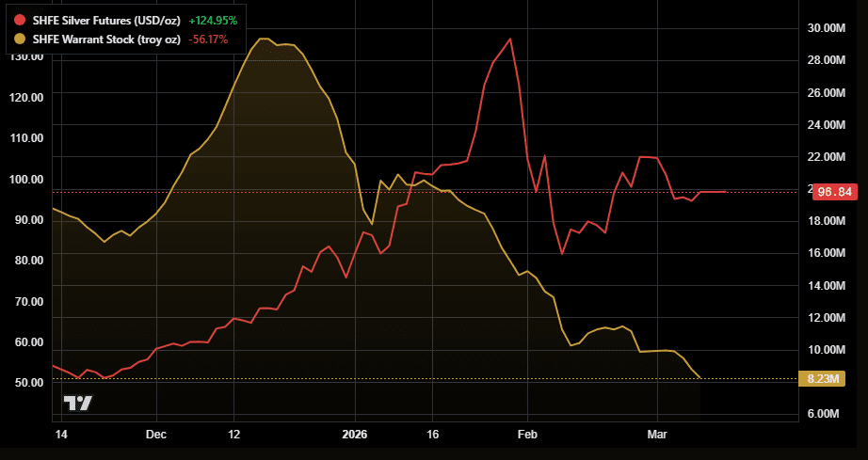Select the SHFE Silver Futures (USD/oz) legend label
This screenshot has height=460, width=868.
tap(106, 21)
